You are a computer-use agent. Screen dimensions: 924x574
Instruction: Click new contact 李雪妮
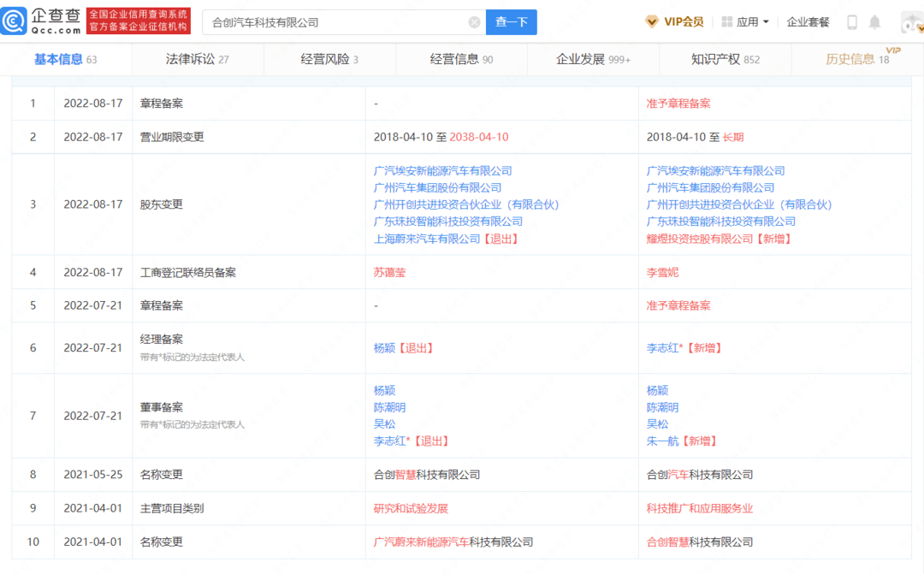(x=662, y=272)
